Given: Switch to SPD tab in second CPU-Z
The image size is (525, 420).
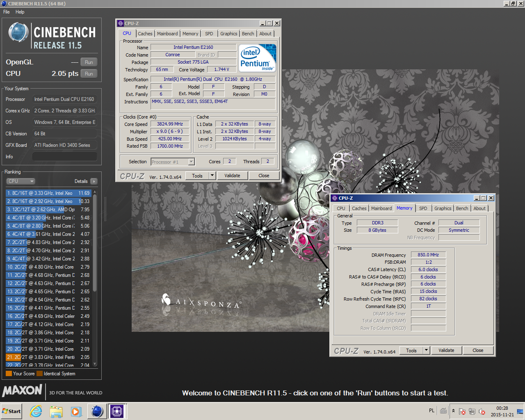Looking at the screenshot, I should point(423,208).
